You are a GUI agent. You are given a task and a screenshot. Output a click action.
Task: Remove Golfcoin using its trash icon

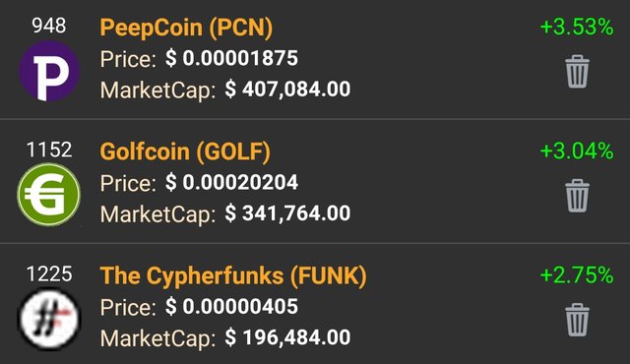[578, 196]
